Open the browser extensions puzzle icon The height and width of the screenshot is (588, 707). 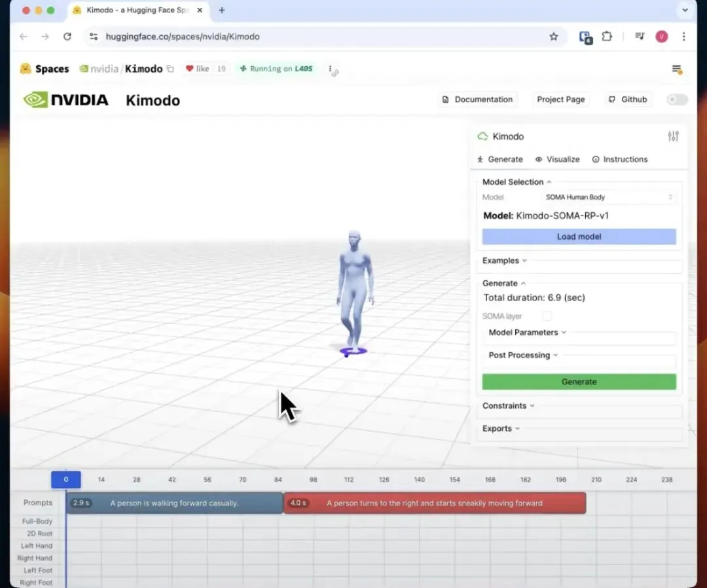[607, 36]
